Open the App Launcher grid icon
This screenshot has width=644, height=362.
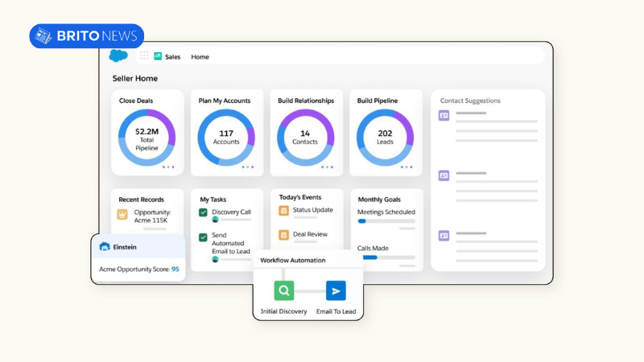pyautogui.click(x=144, y=56)
